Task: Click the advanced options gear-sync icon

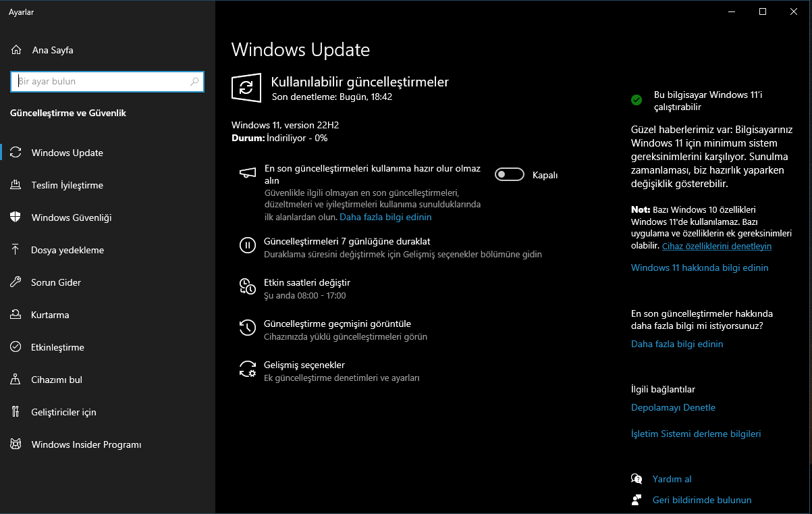Action: tap(248, 369)
